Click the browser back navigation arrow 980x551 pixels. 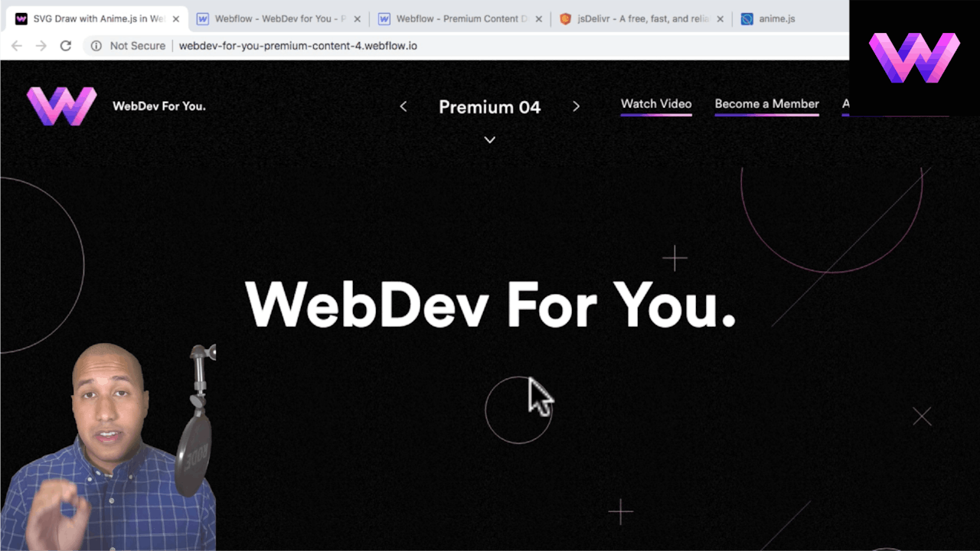coord(17,46)
